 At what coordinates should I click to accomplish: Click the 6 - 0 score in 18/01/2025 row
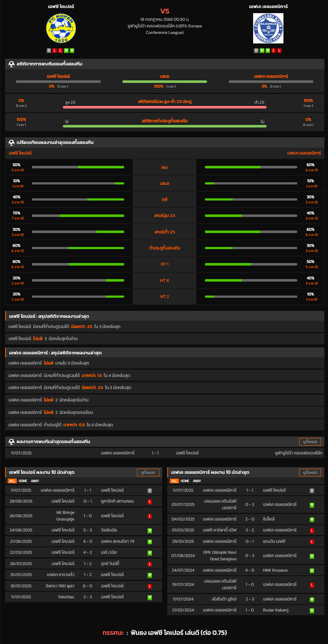tap(88, 586)
